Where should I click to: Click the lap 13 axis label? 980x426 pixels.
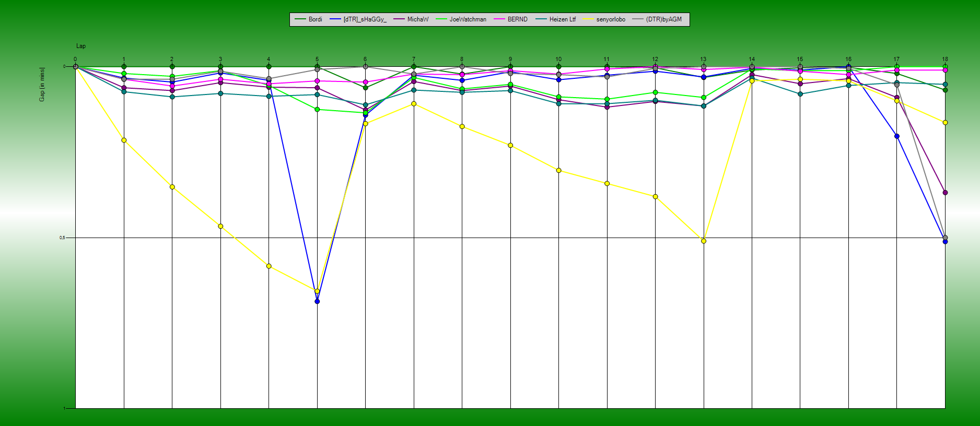[703, 60]
